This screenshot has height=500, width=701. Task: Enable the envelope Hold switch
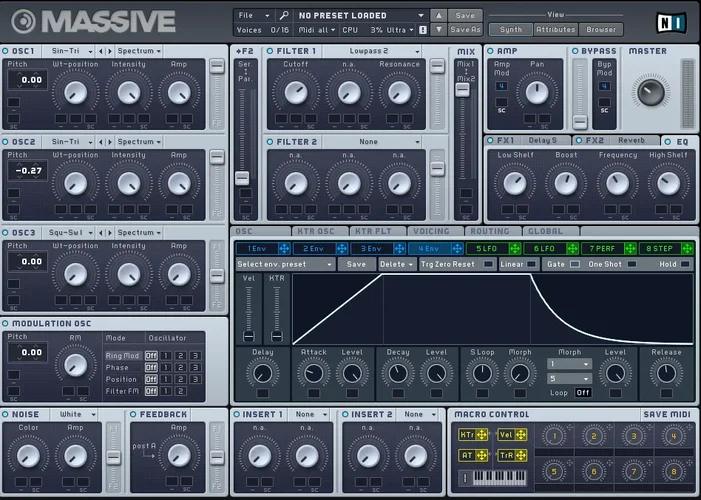(684, 264)
